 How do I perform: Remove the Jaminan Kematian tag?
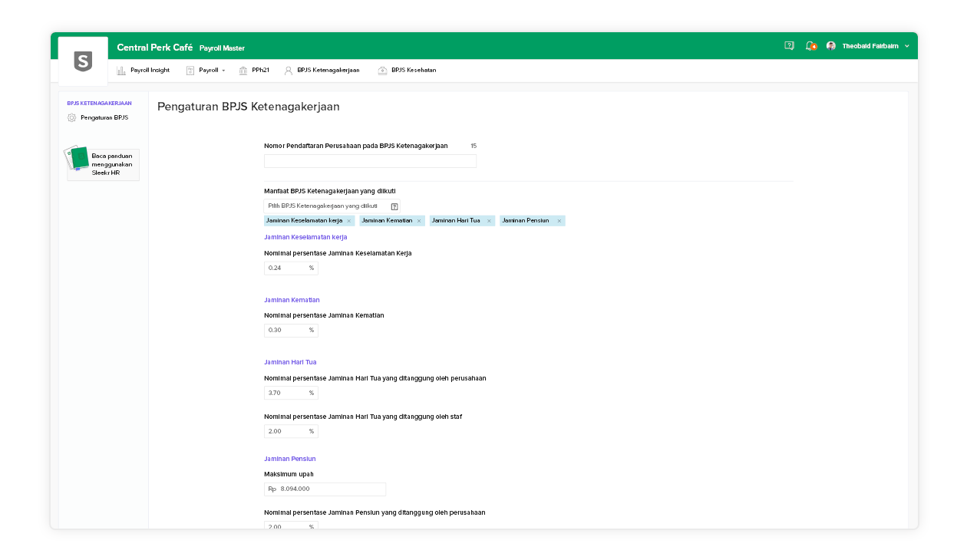(x=419, y=221)
